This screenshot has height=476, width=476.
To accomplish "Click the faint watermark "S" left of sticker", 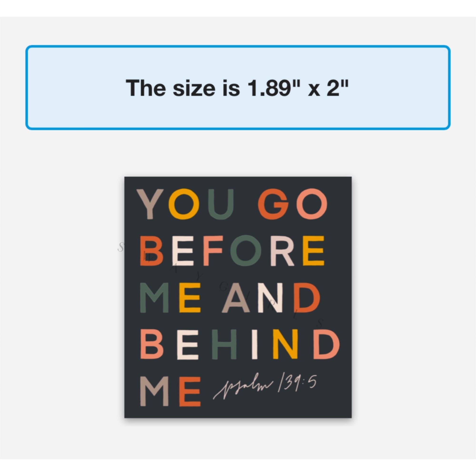I will click(x=120, y=247).
